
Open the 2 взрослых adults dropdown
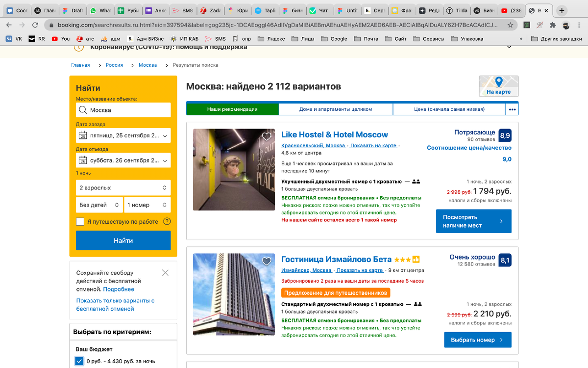123,188
